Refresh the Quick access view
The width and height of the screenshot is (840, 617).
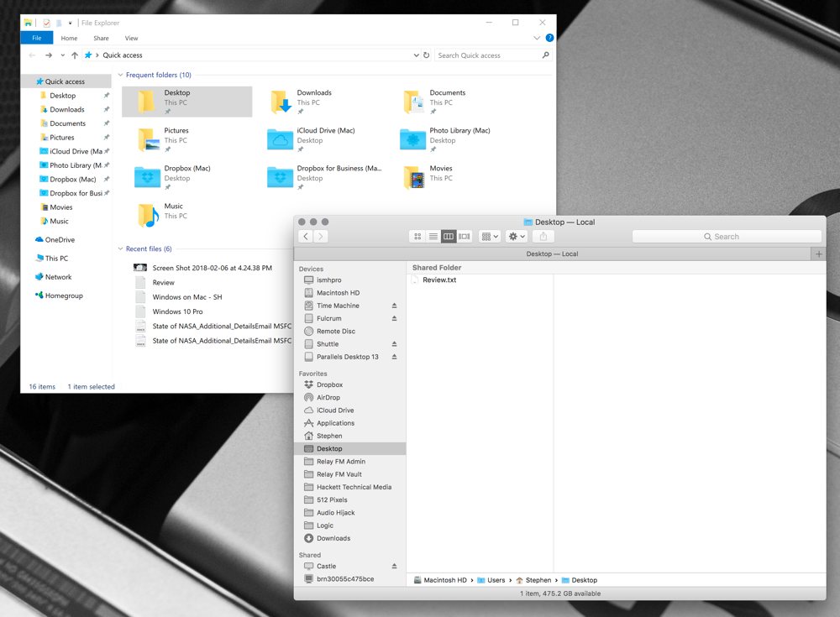(x=427, y=55)
